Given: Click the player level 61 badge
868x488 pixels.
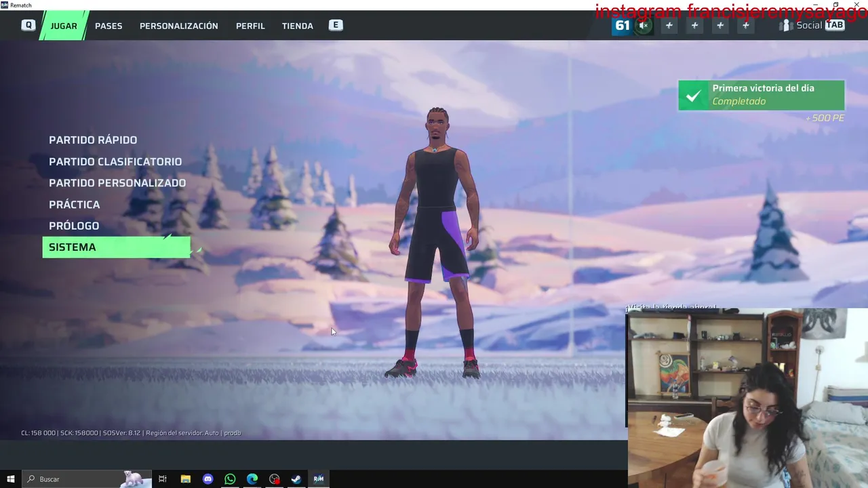Looking at the screenshot, I should coord(622,26).
